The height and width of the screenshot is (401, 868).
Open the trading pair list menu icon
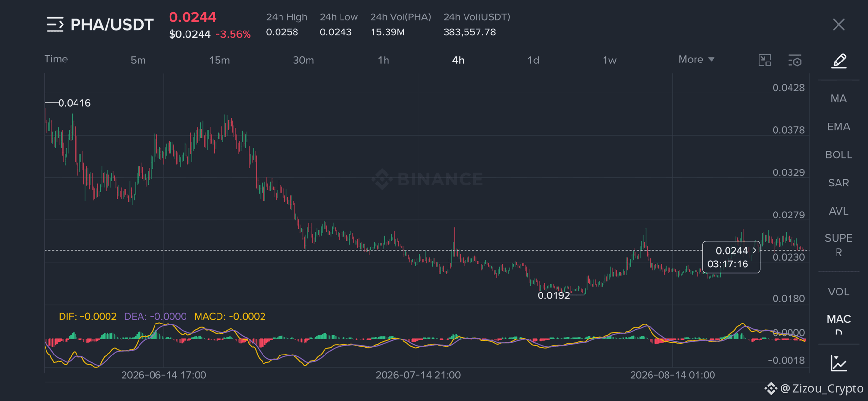(x=55, y=25)
